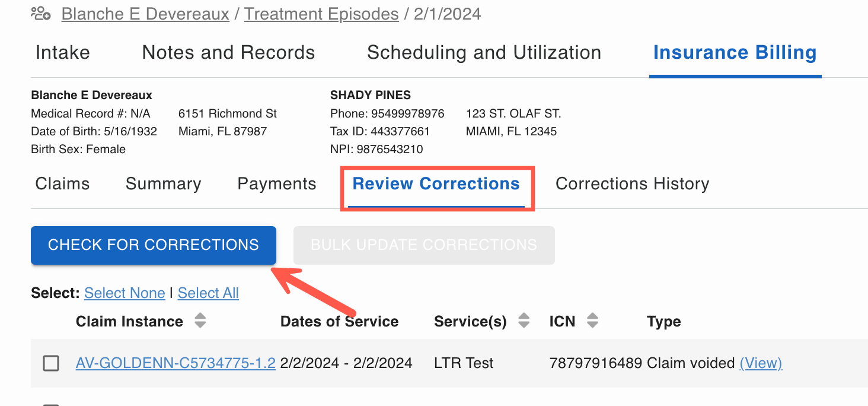Sort by Claim Instance column arrows

200,321
